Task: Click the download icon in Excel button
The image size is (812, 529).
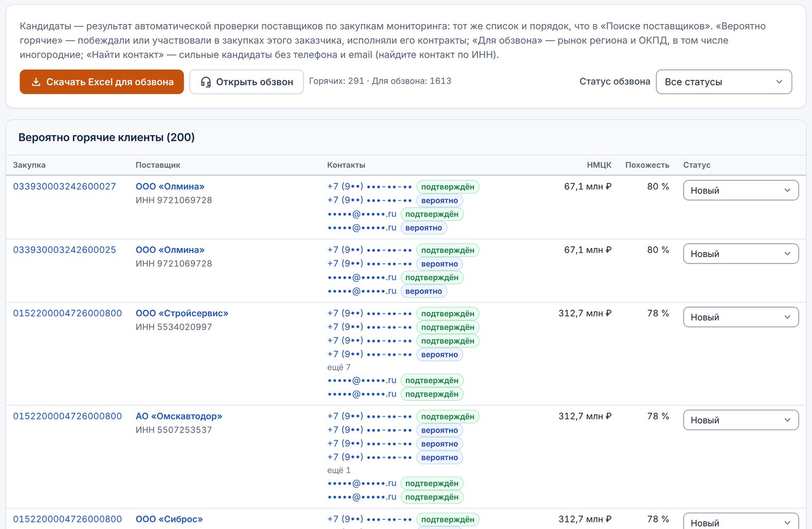Action: [x=36, y=82]
